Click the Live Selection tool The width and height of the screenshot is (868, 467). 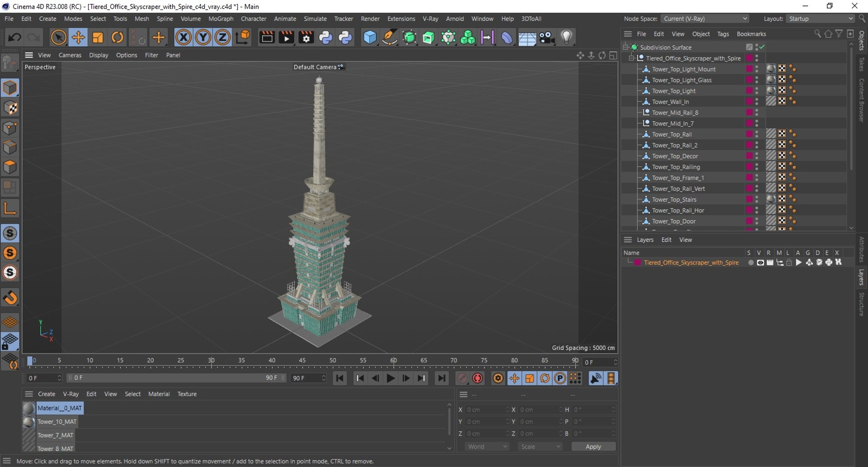(x=58, y=38)
